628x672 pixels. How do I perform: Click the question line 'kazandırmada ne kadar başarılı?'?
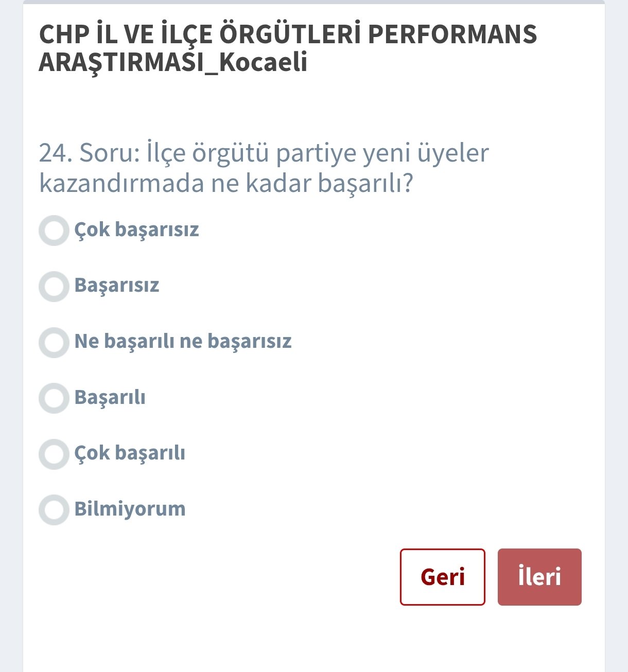tap(226, 184)
